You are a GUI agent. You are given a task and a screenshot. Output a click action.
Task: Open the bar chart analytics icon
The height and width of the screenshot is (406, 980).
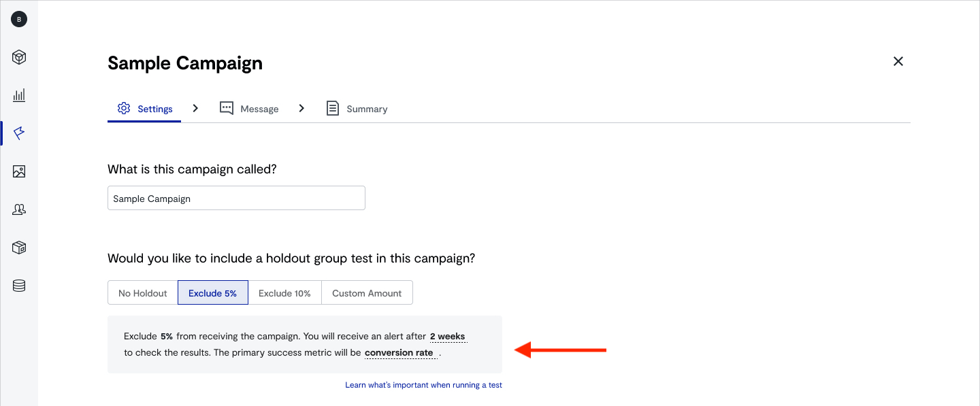tap(19, 95)
